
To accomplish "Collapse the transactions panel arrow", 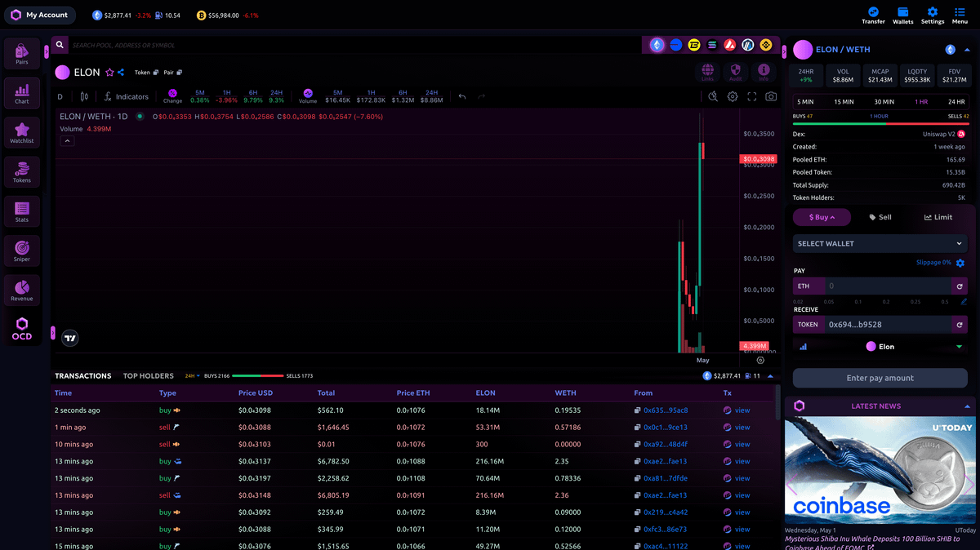I will 770,376.
